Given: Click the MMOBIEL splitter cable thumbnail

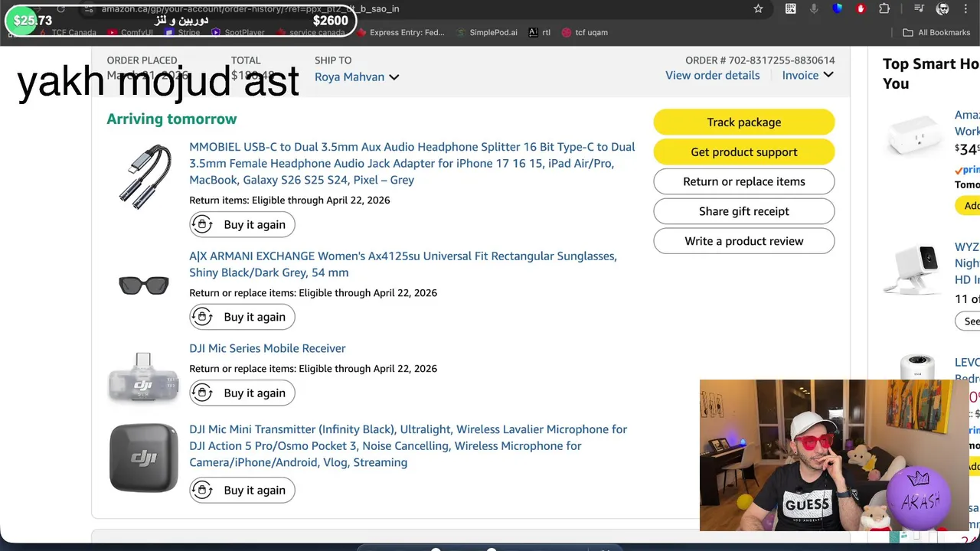Looking at the screenshot, I should (x=144, y=176).
